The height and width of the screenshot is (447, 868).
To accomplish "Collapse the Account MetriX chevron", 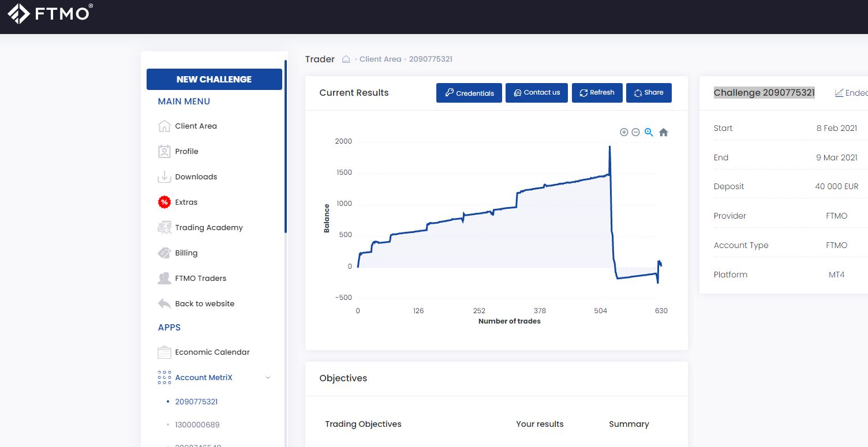I will 267,378.
